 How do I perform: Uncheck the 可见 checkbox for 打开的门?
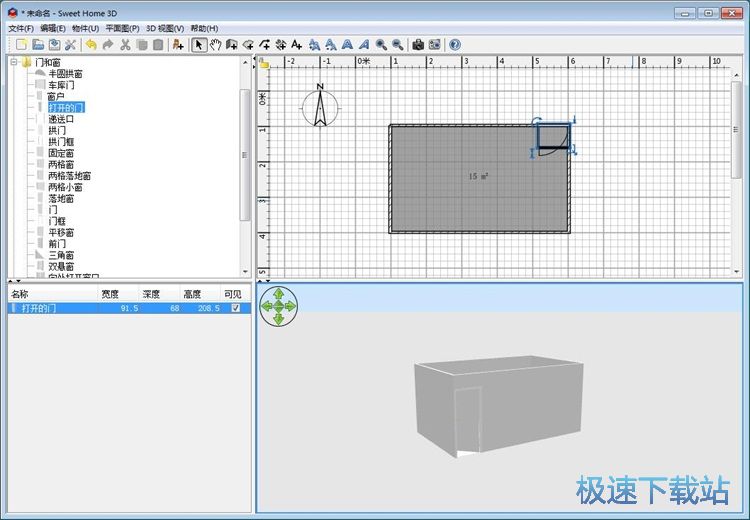[x=235, y=308]
